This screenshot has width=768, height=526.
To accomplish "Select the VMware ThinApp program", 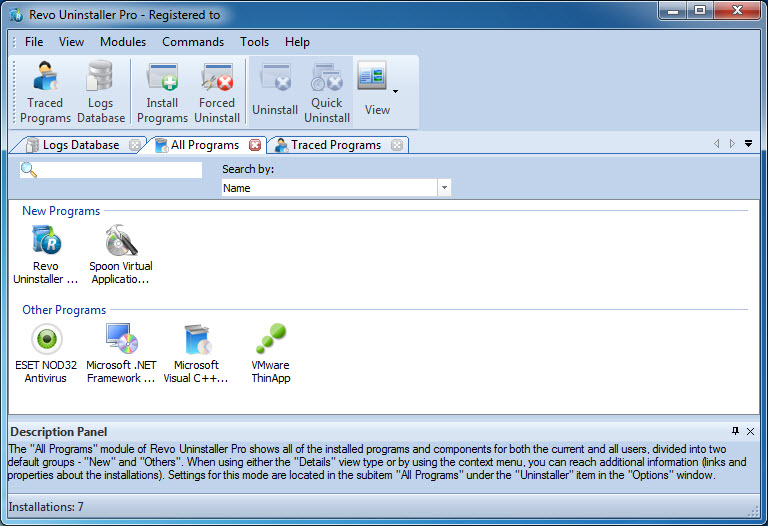I will click(x=270, y=353).
